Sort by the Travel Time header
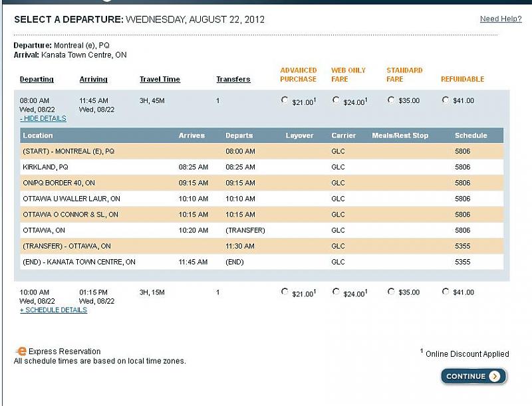The height and width of the screenshot is (406, 532). coord(160,79)
